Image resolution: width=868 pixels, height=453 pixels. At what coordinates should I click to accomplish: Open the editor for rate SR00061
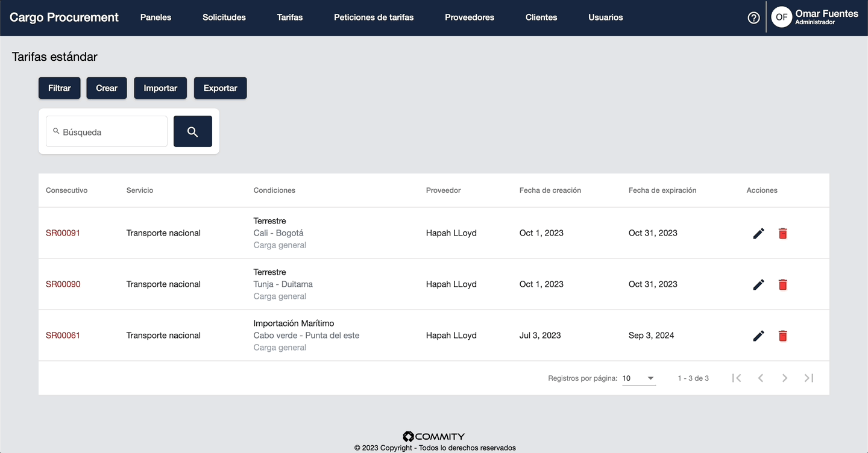(x=758, y=336)
